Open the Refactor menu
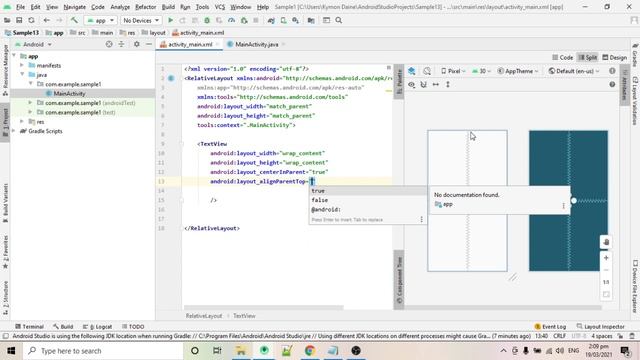 click(x=146, y=7)
